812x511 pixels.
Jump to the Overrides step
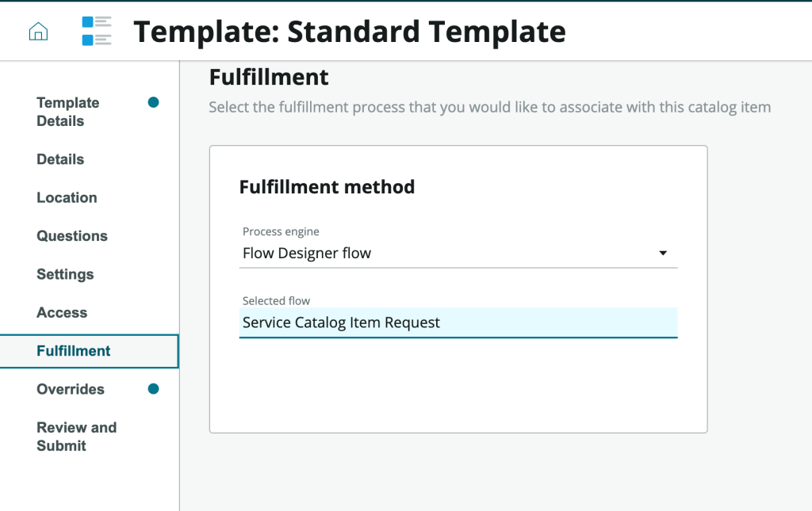[x=71, y=389]
